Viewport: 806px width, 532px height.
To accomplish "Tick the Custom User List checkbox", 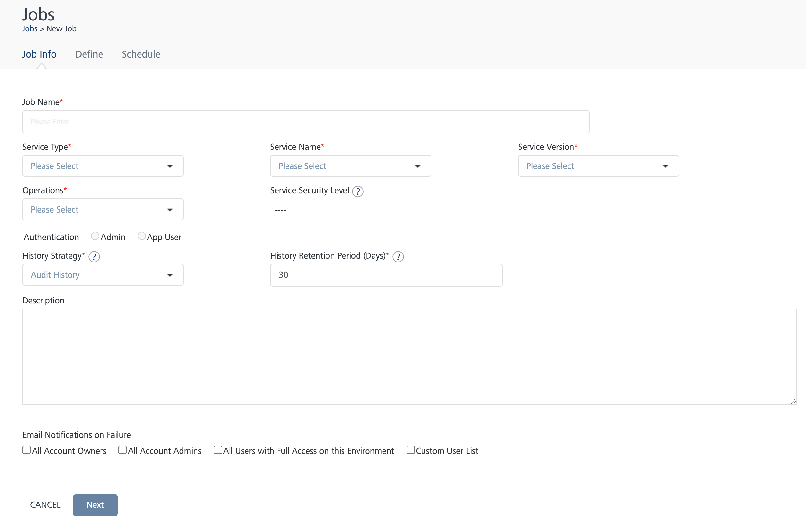I will [x=410, y=450].
